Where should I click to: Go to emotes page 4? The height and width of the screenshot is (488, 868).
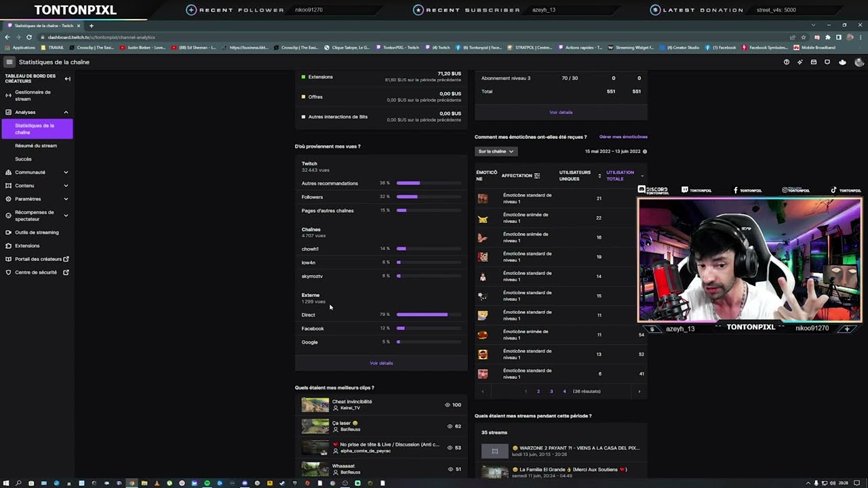pos(564,391)
